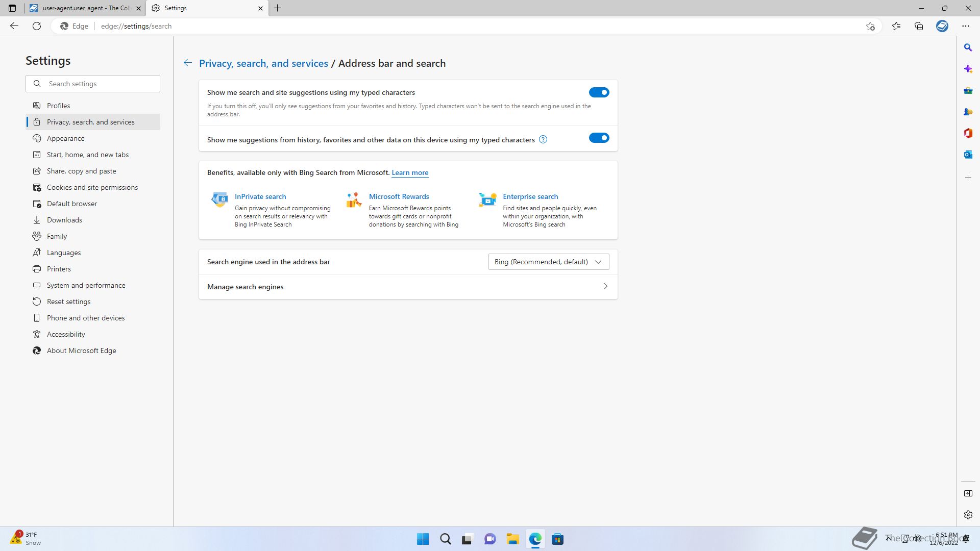The image size is (980, 551).
Task: Open a new tab with plus button
Action: click(x=278, y=8)
